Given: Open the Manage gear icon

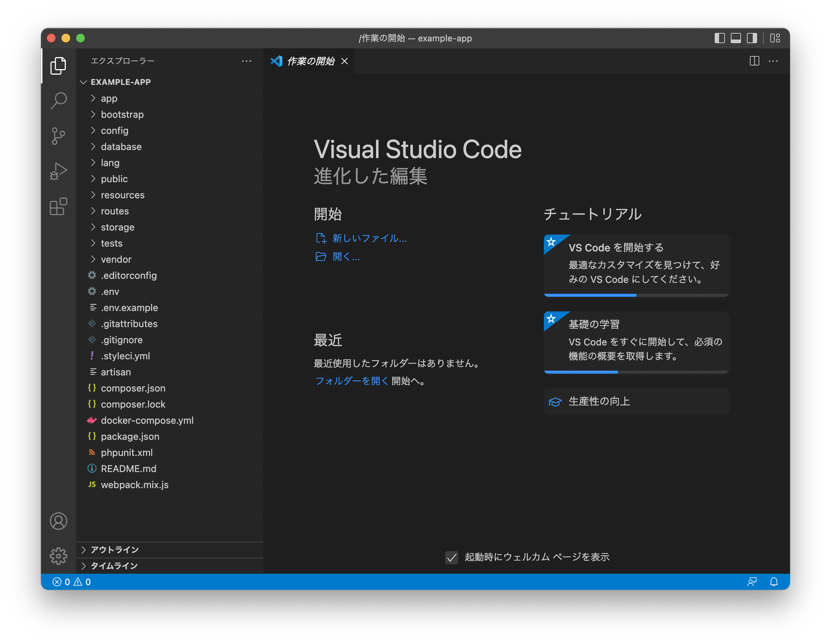Looking at the screenshot, I should click(x=58, y=556).
